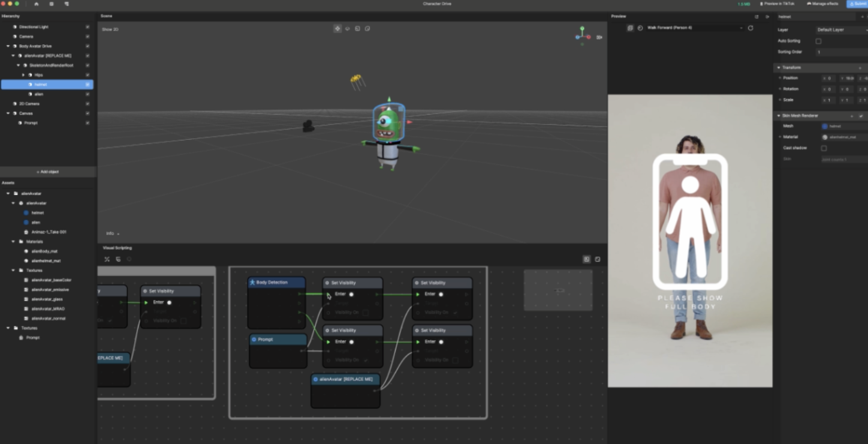The height and width of the screenshot is (444, 868).
Task: Toggle visibility of the helmet object
Action: point(88,85)
